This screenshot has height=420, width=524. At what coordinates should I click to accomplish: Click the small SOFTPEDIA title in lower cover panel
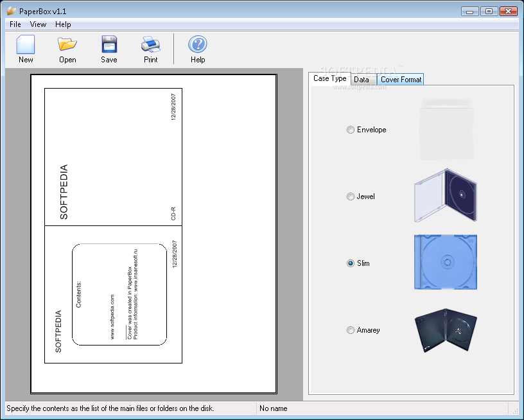(x=58, y=331)
